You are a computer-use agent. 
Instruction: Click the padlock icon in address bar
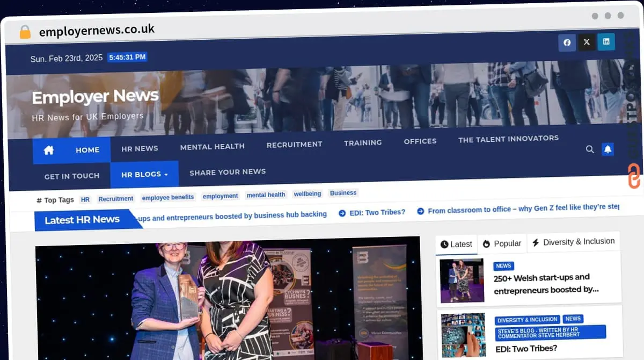[25, 32]
